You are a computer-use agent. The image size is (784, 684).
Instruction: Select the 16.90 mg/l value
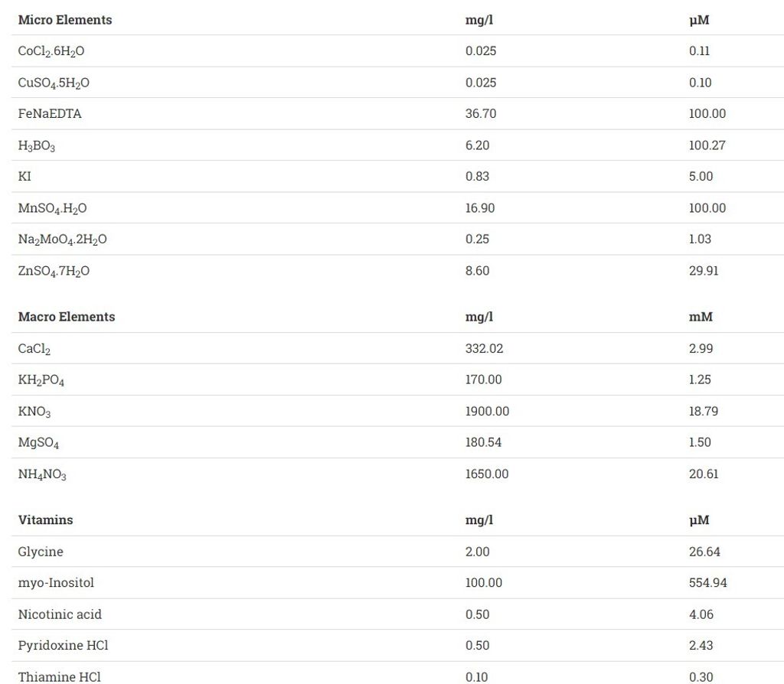[481, 208]
